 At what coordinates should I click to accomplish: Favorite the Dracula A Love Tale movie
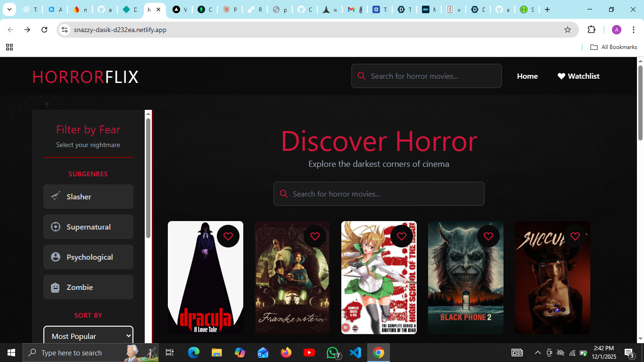(x=228, y=236)
